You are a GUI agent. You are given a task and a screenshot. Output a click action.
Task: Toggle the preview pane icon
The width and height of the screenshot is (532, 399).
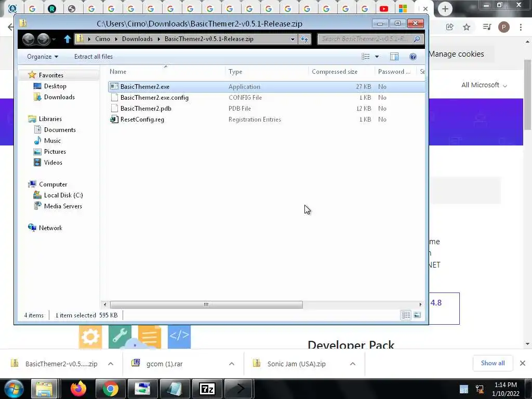point(394,57)
